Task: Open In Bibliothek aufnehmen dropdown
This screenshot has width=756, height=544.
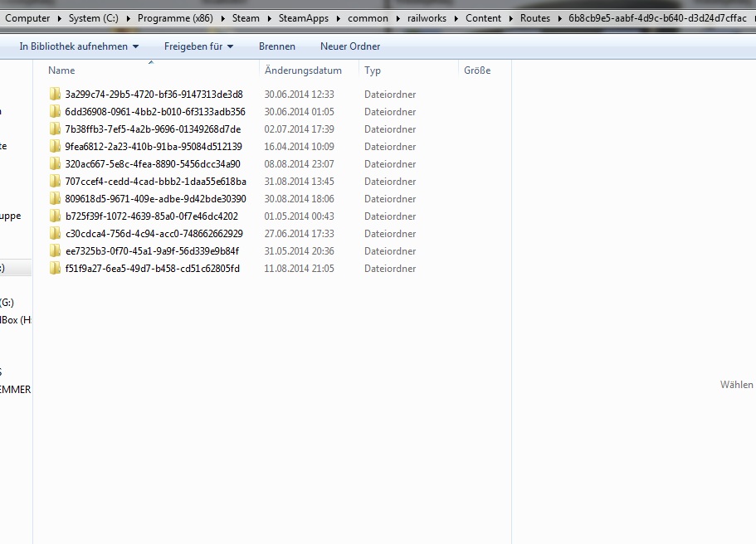Action: (x=79, y=46)
